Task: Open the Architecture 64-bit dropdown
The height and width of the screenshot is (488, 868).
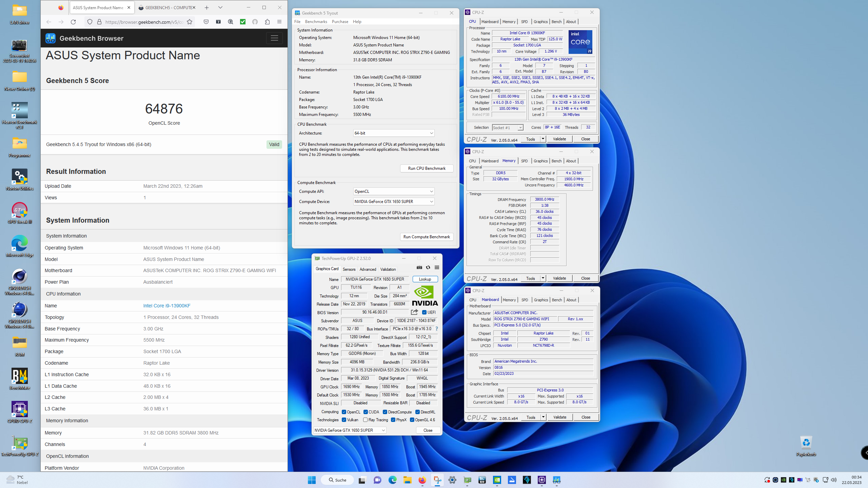Action: point(394,133)
